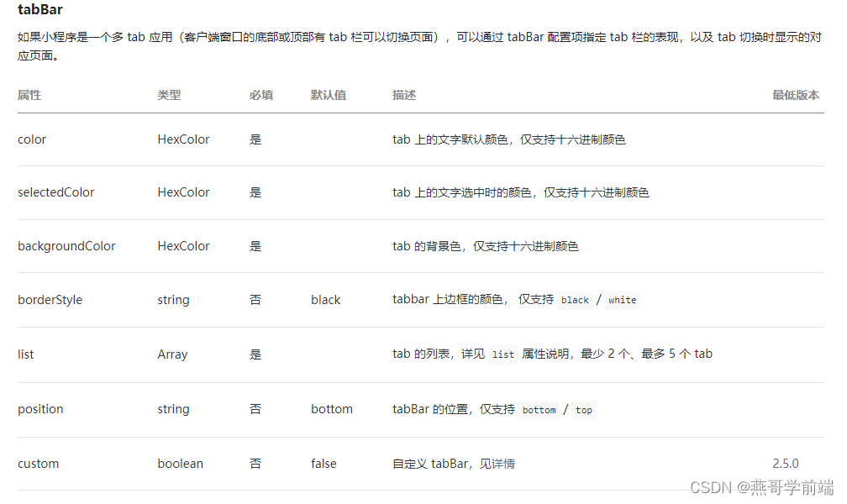This screenshot has height=504, width=847.
Task: Click the 类型 column header
Action: click(x=169, y=95)
